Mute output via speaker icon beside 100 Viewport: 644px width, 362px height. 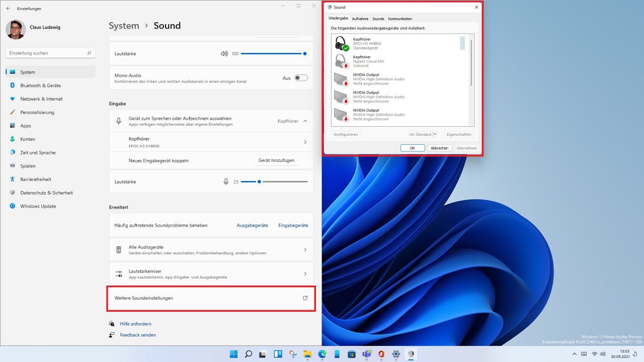point(224,53)
